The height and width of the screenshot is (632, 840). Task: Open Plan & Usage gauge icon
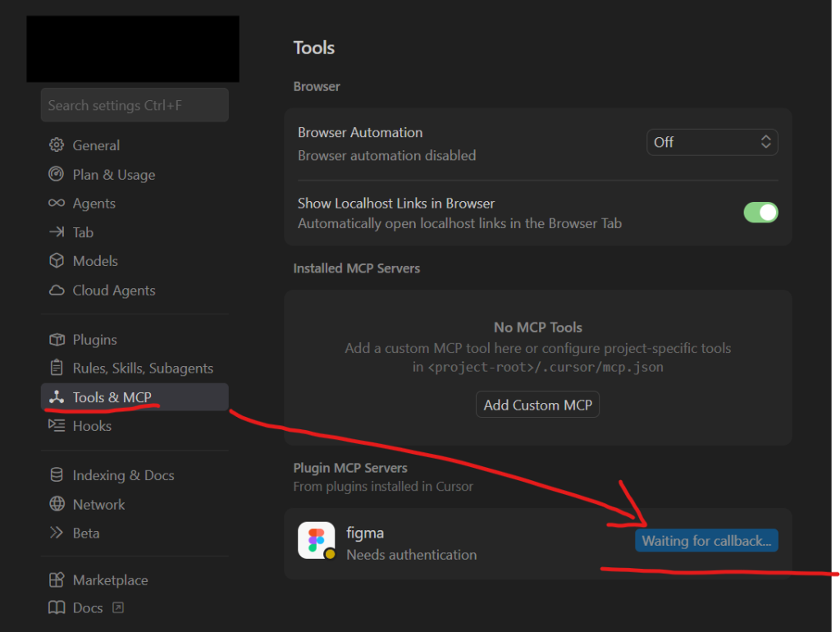[x=57, y=175]
